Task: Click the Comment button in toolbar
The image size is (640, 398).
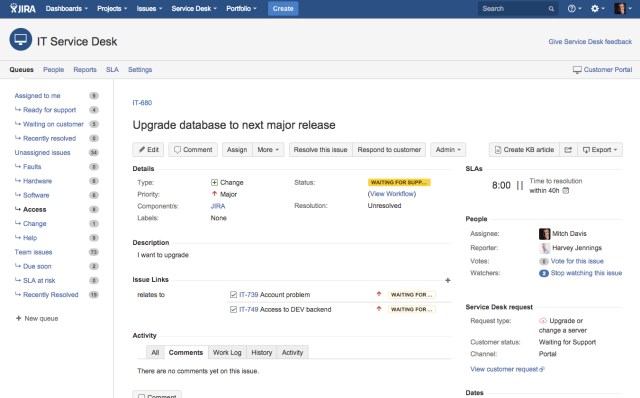Action: 193,150
